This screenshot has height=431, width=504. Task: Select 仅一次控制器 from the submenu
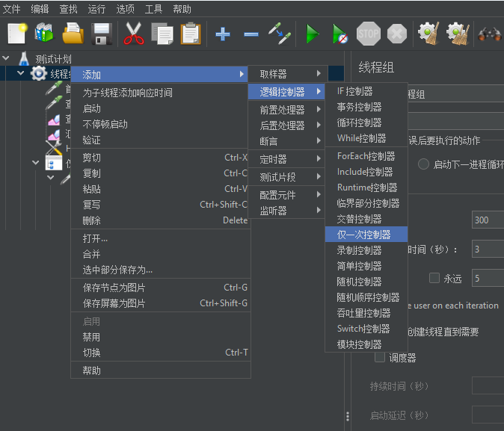tap(366, 235)
